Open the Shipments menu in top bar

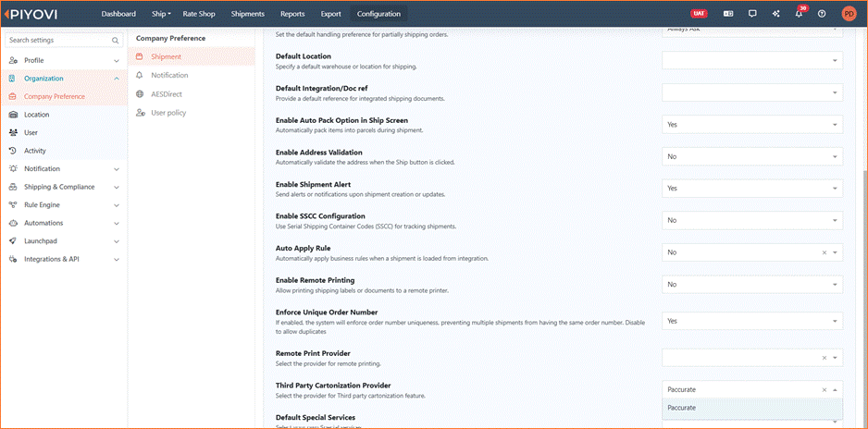pyautogui.click(x=247, y=14)
